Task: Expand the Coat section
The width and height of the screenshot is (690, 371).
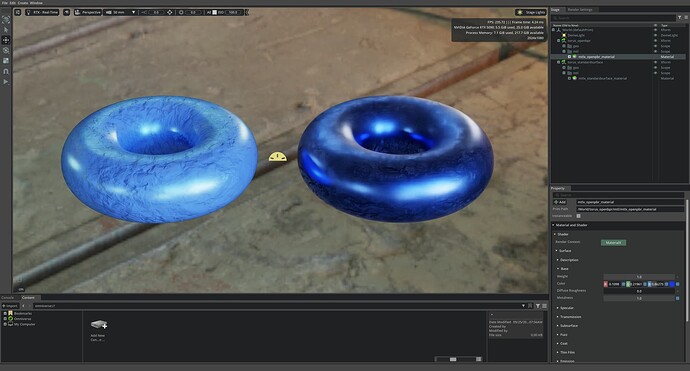Action: point(558,343)
